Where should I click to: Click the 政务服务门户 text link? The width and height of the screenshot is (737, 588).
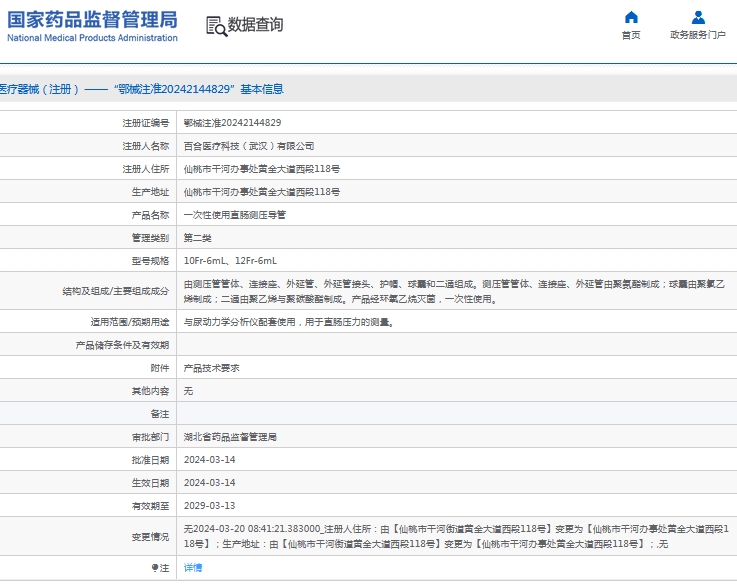click(698, 35)
